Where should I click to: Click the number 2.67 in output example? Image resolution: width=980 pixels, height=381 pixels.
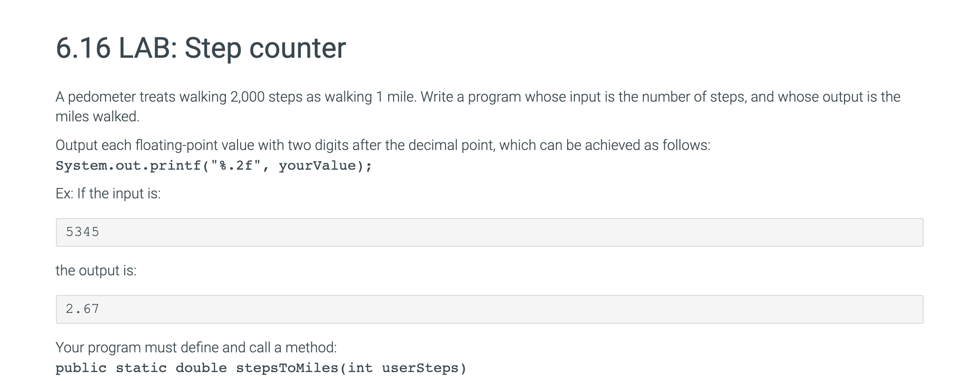pos(82,309)
